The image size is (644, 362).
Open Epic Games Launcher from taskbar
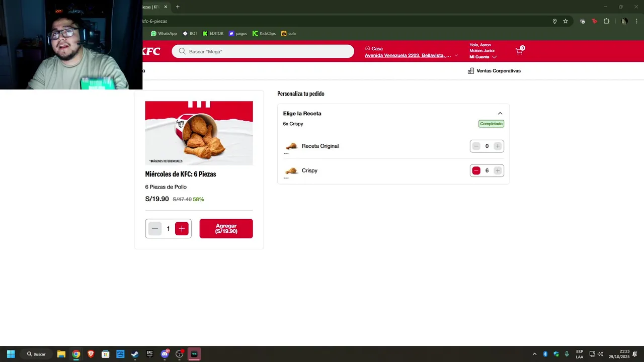click(x=149, y=354)
